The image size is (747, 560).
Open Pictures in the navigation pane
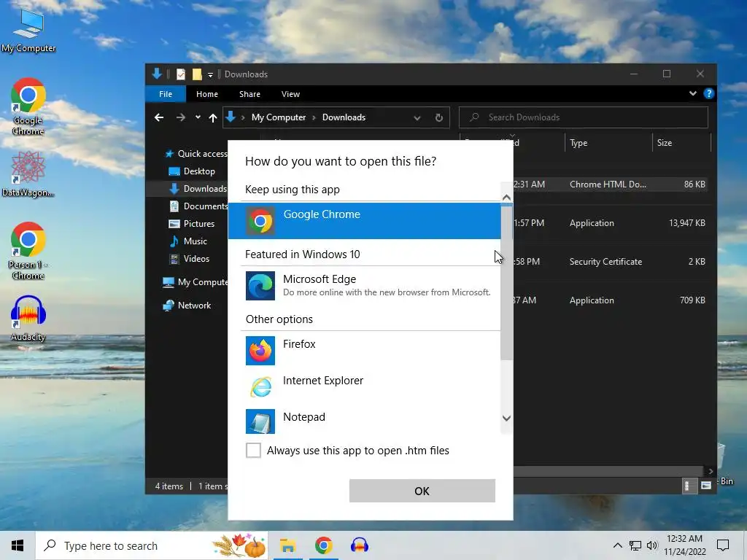click(192, 223)
